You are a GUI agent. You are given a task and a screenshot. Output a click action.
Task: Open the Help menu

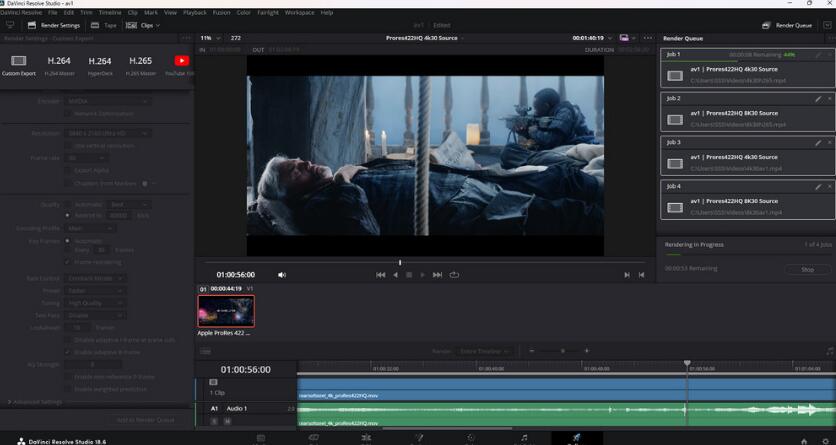(327, 12)
